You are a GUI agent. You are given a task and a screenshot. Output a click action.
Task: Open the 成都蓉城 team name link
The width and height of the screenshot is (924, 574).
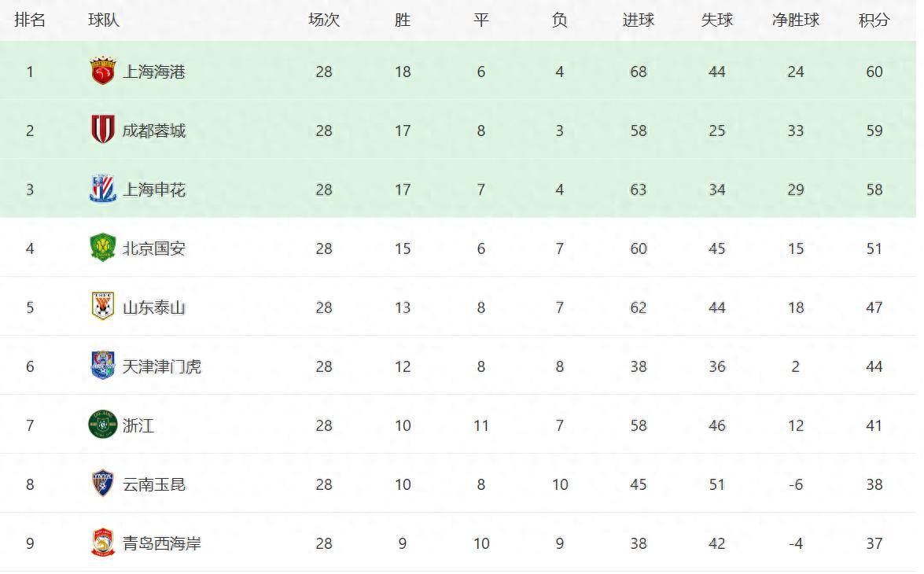[154, 131]
